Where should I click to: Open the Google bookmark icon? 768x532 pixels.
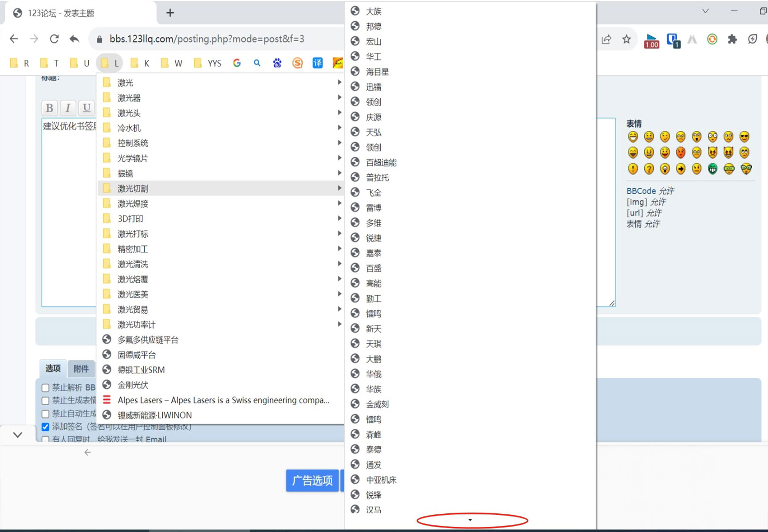[237, 63]
